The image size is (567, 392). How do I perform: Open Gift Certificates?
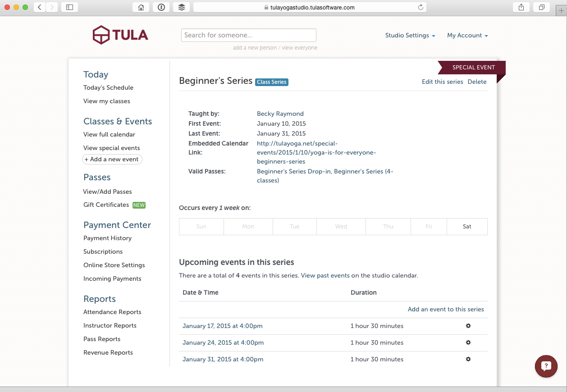[106, 205]
